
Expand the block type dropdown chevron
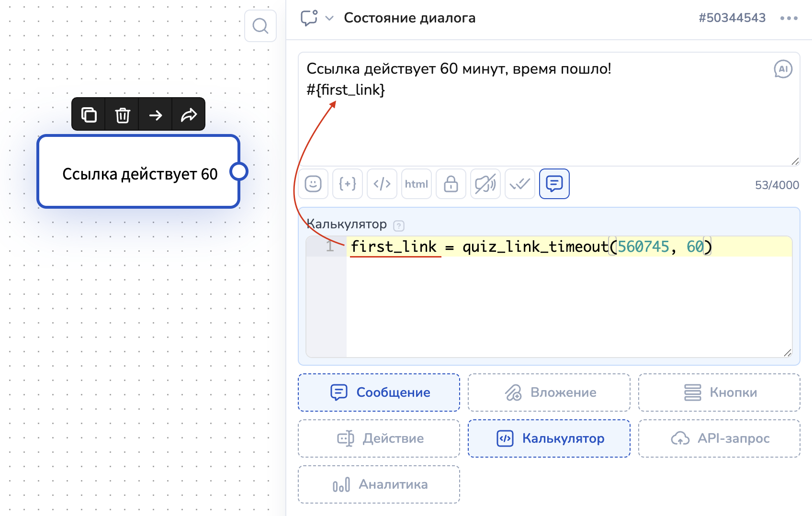329,18
